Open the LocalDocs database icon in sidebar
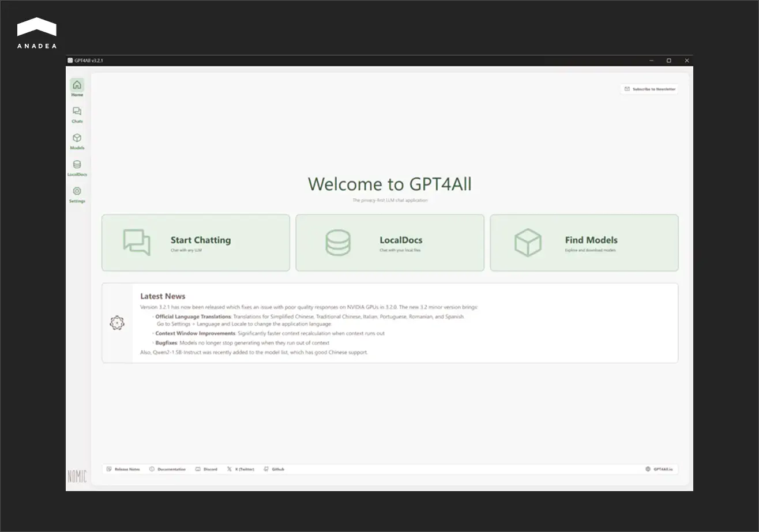Viewport: 759px width, 532px height. pos(77,165)
